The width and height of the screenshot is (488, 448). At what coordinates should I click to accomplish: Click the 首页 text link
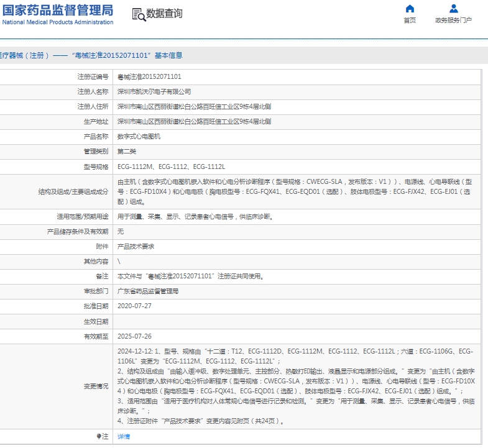coord(410,21)
